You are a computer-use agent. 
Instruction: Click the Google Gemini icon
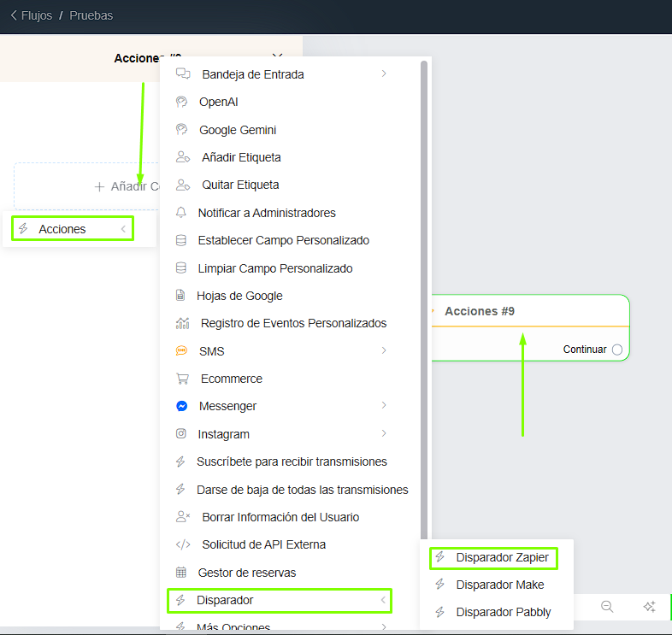181,130
